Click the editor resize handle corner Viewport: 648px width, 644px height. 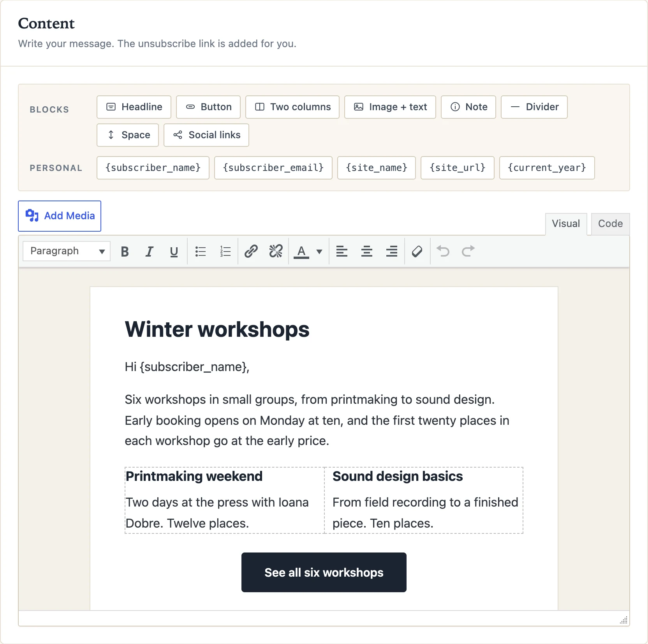tap(624, 620)
